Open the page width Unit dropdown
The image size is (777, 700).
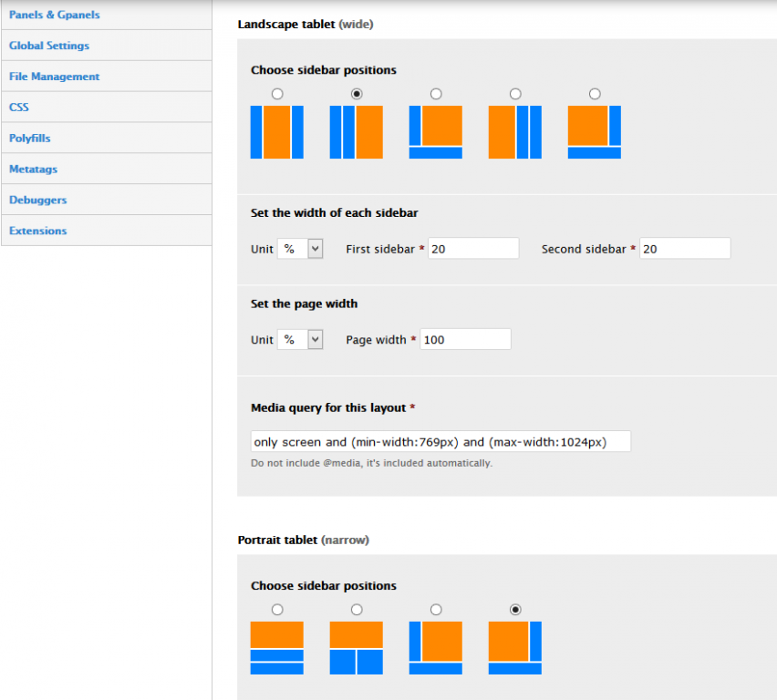point(301,340)
